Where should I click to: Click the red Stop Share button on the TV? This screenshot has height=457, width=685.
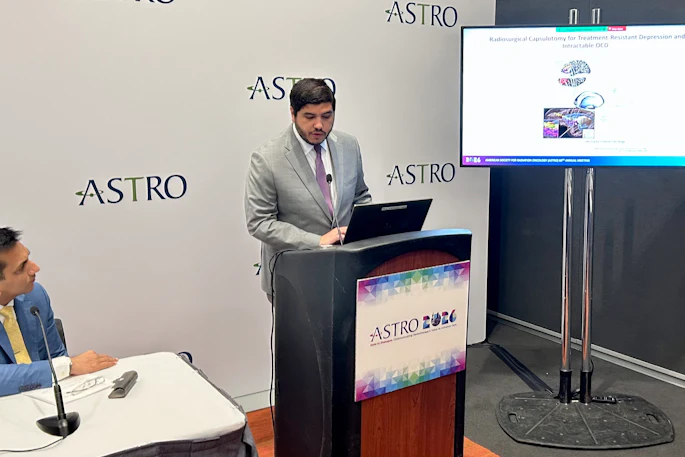tap(617, 29)
